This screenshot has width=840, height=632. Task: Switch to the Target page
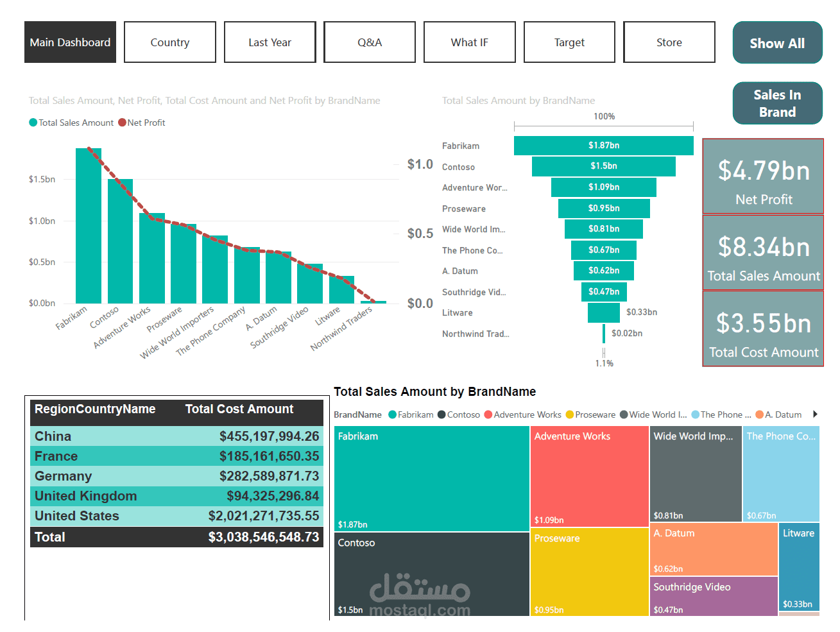point(569,42)
